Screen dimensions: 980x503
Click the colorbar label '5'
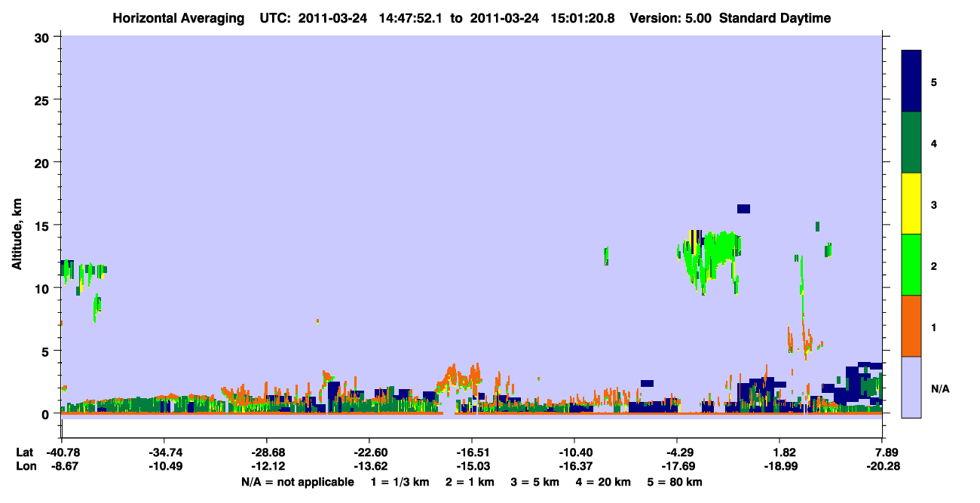click(x=934, y=82)
